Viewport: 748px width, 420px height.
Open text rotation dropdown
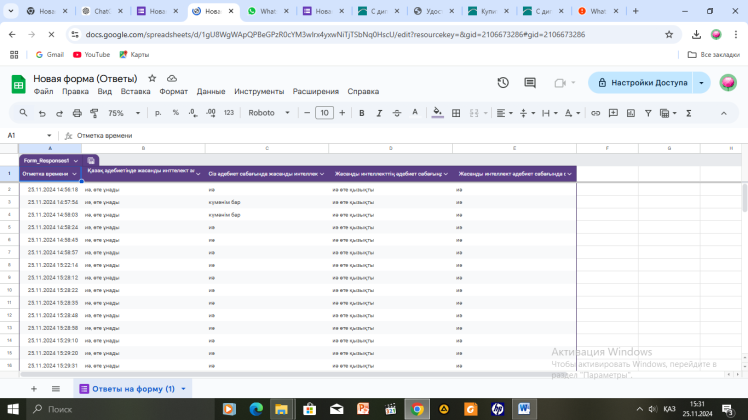[x=571, y=113]
